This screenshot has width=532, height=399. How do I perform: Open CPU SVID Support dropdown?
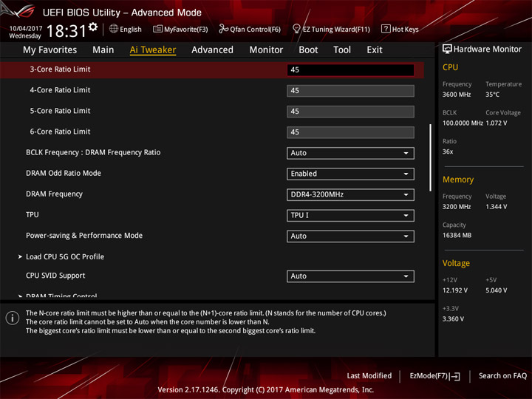click(x=350, y=276)
